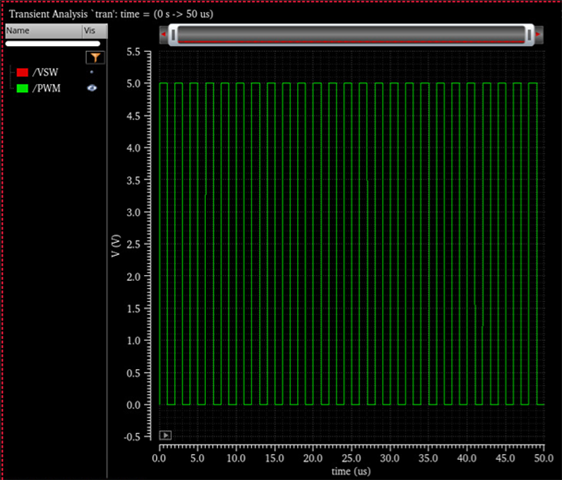Click the left red arrow of zoom bar
562x480 pixels.
(x=163, y=34)
